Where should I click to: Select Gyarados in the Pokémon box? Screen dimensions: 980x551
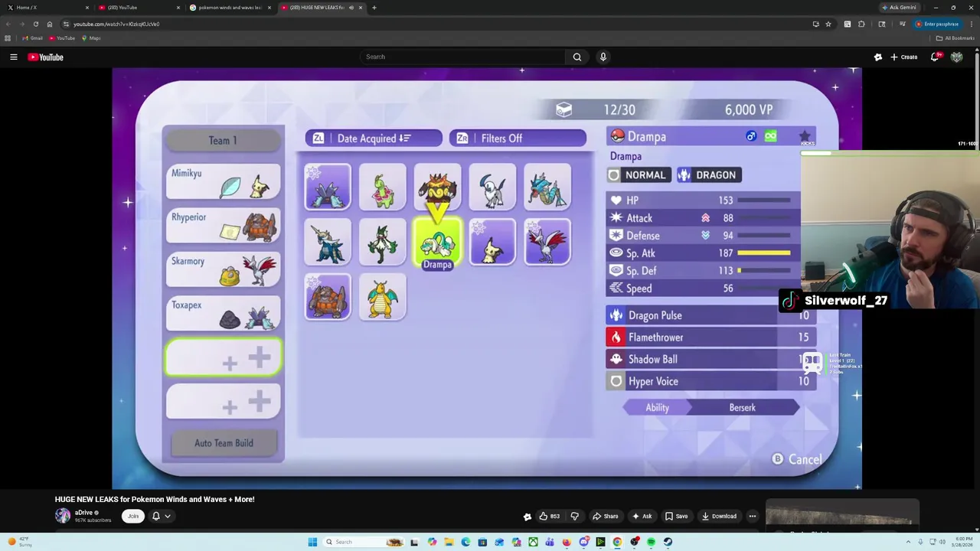coord(547,187)
